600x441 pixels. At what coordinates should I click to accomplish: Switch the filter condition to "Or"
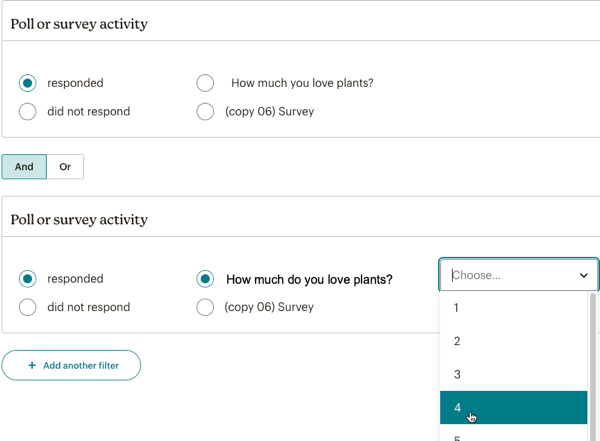pos(65,167)
